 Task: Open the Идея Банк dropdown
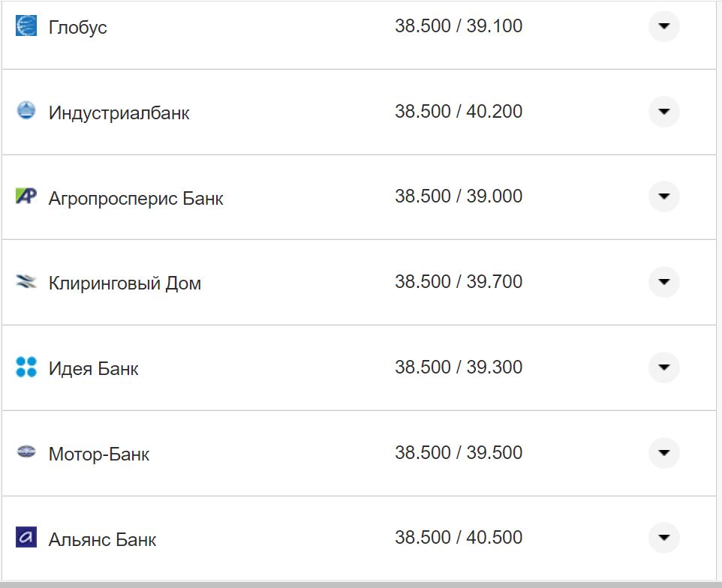(x=663, y=367)
